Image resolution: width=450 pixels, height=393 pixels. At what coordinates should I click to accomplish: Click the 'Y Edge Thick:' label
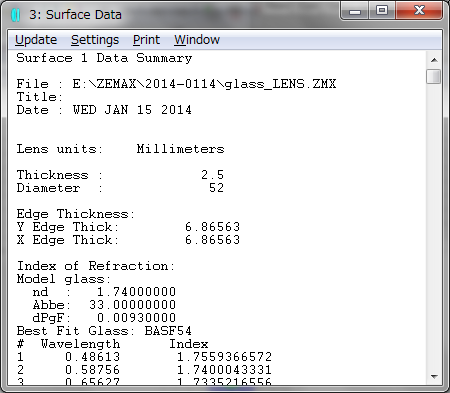point(68,227)
